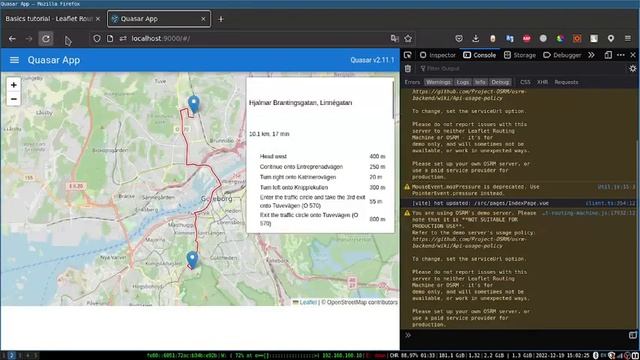The height and width of the screenshot is (360, 640).
Task: Select 'Turn left onto Knipplekullen' step
Action: pyautogui.click(x=322, y=187)
